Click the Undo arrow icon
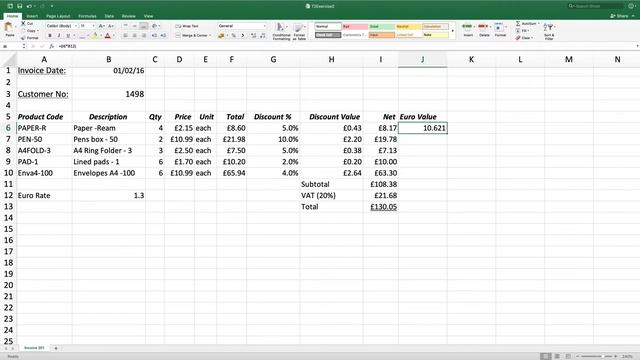640x360 pixels. pyautogui.click(x=29, y=6)
